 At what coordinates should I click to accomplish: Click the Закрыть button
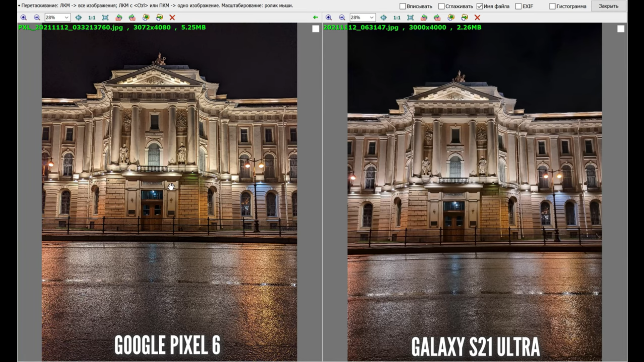(x=608, y=6)
